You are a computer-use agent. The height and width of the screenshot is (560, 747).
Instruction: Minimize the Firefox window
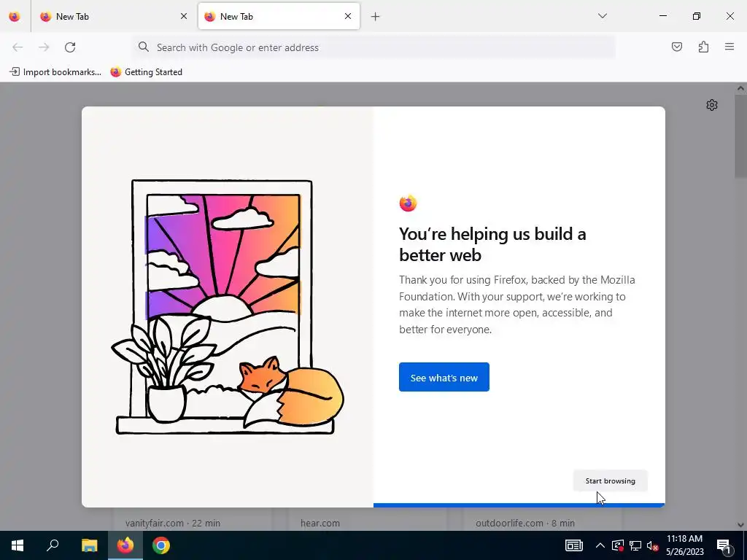tap(662, 16)
